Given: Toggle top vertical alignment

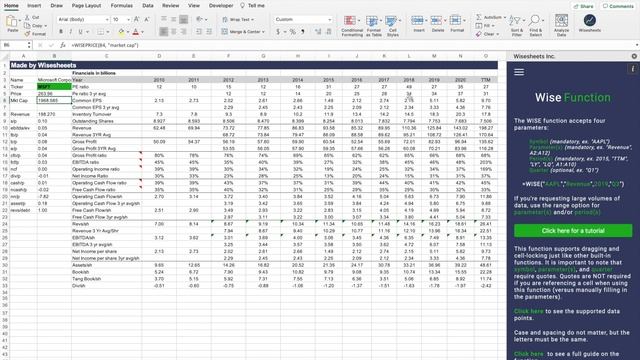Looking at the screenshot, I should coord(163,19).
